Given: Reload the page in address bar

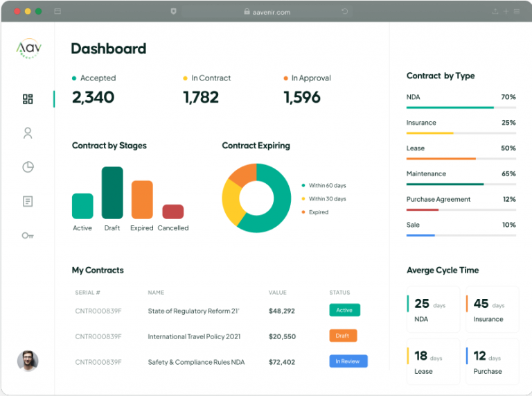Looking at the screenshot, I should pos(345,12).
